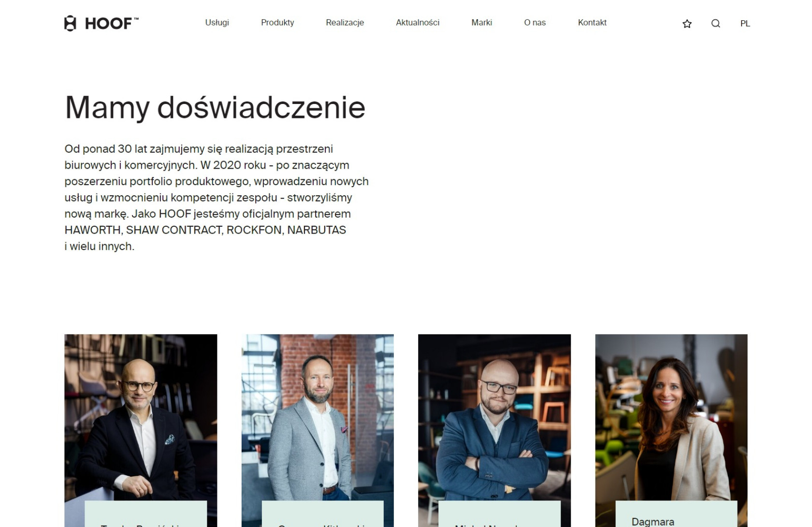Viewport: 812px width, 527px height.
Task: Click the Dagmara name card
Action: (676, 514)
